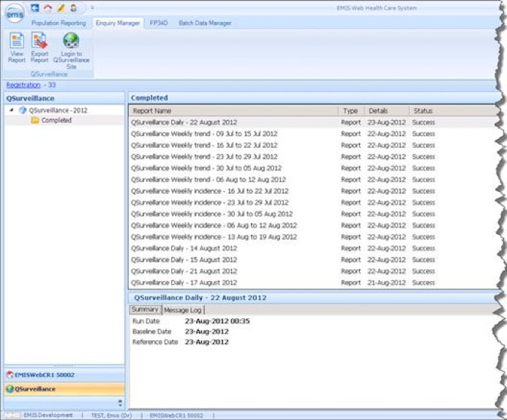Click the QSurveillance left panel header
The width and height of the screenshot is (507, 420).
64,98
